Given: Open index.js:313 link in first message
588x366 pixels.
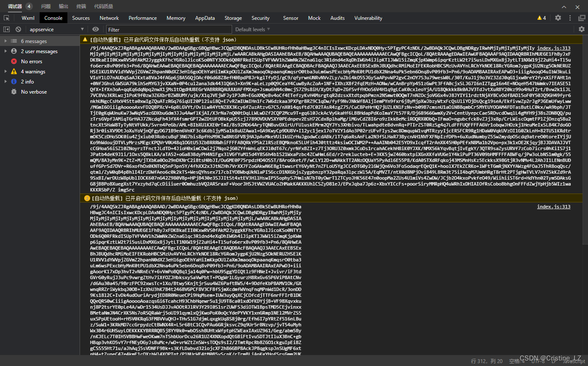Looking at the screenshot, I should click(x=554, y=48).
